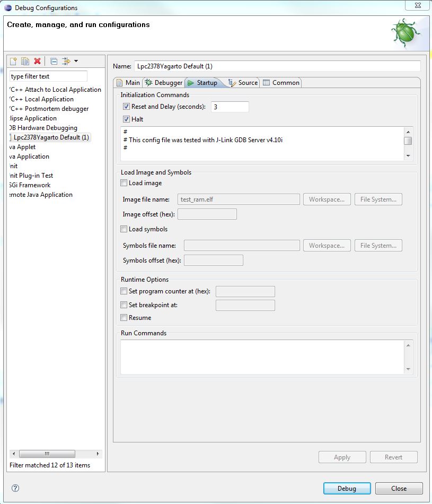
Task: Enable the Resume checkbox
Action: coord(124,318)
